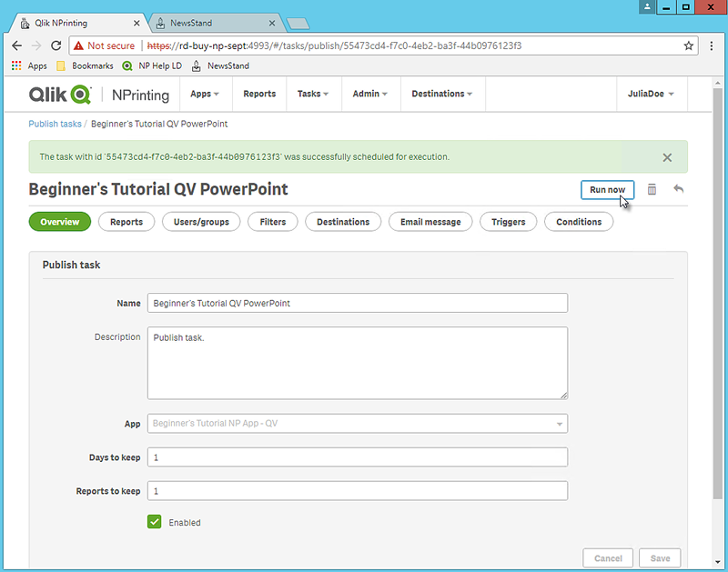Click the Days to keep field
Screen dimensions: 728x572
point(358,457)
